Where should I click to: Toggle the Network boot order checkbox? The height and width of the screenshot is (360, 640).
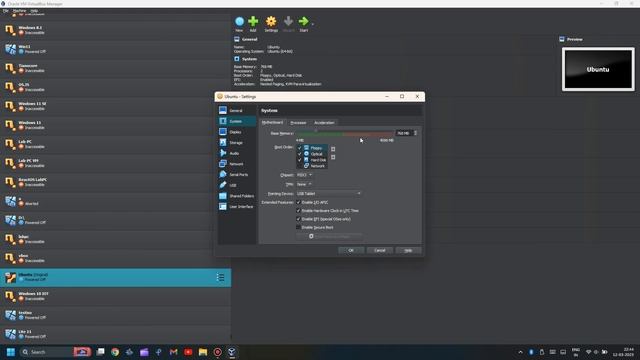tap(300, 166)
